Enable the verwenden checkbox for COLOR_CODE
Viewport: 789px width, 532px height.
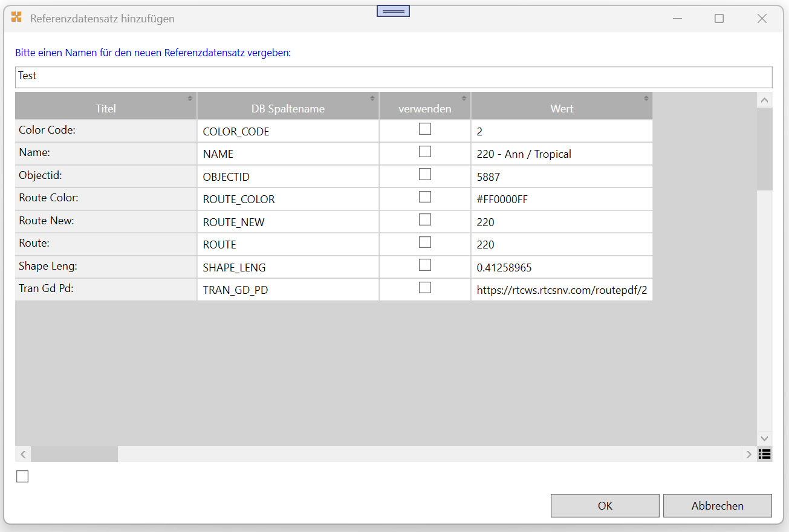click(425, 129)
